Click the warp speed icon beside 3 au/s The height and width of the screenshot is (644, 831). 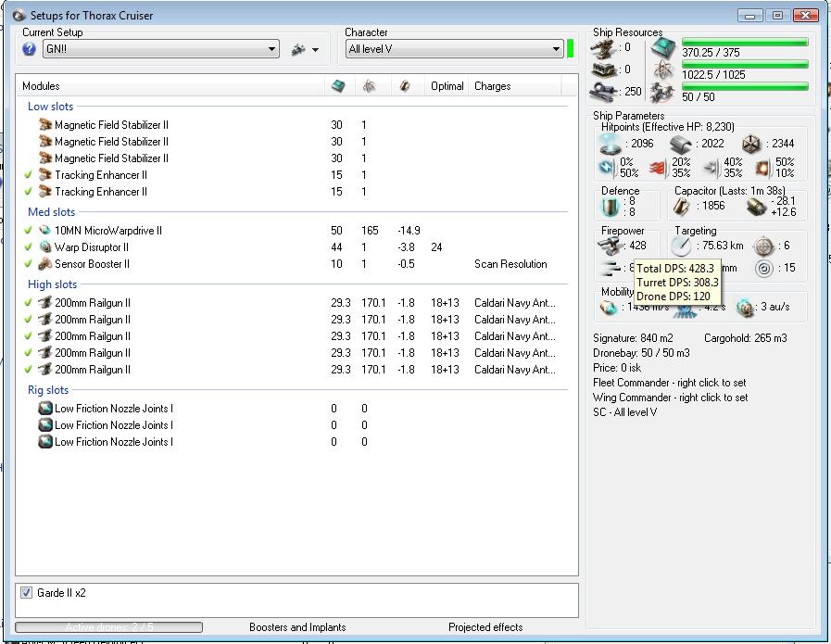click(x=745, y=308)
